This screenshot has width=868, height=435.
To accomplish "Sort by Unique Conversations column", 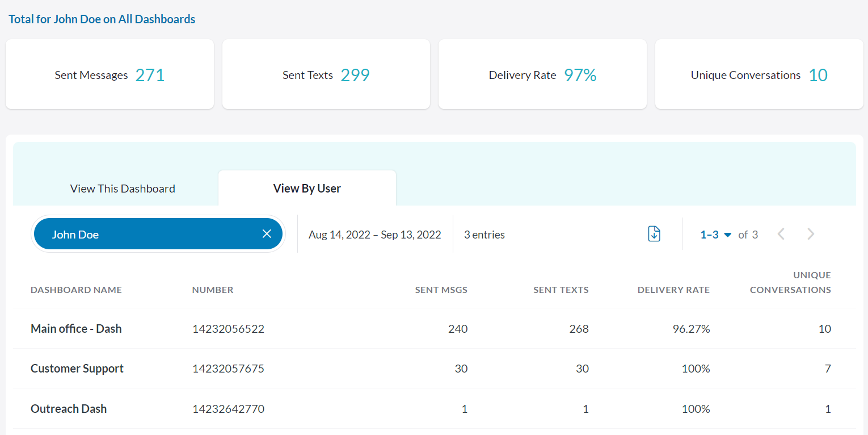I will coord(790,282).
